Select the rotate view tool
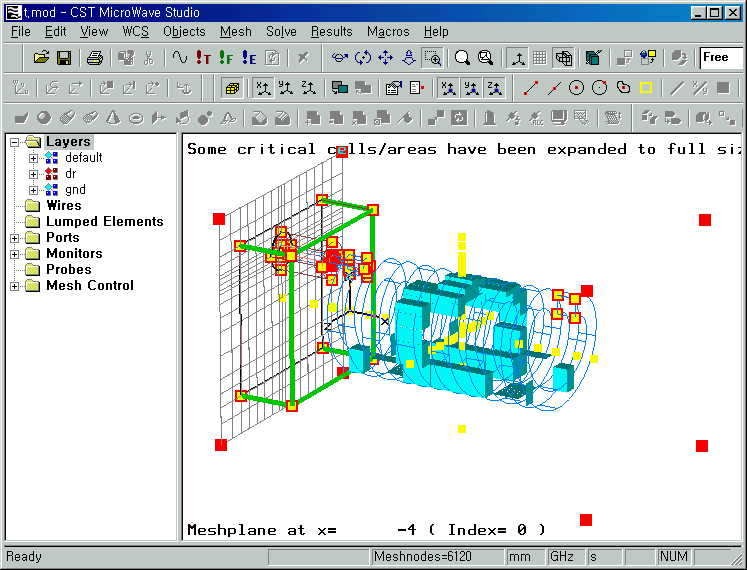Image resolution: width=747 pixels, height=570 pixels. (340, 58)
